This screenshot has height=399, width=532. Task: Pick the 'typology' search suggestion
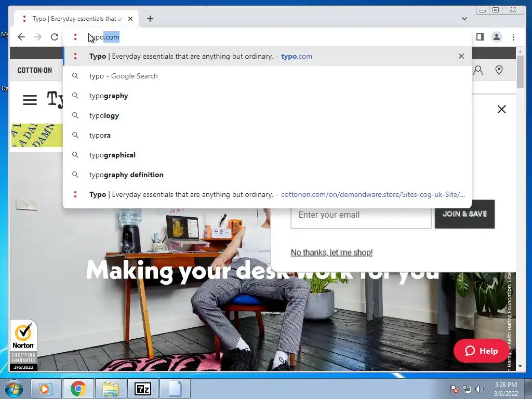tap(267, 115)
